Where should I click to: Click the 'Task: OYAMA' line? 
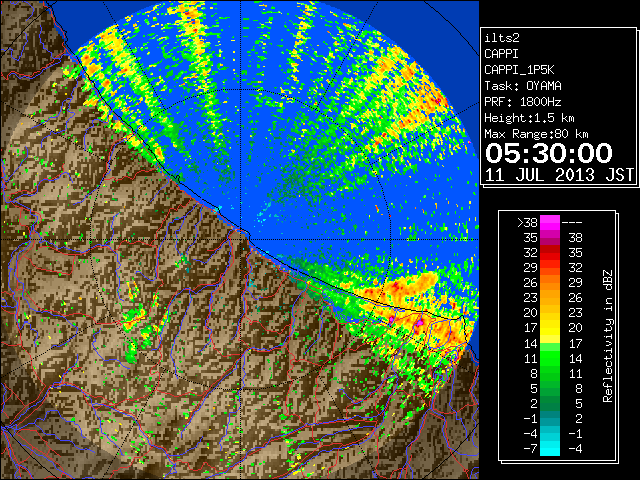pyautogui.click(x=523, y=86)
